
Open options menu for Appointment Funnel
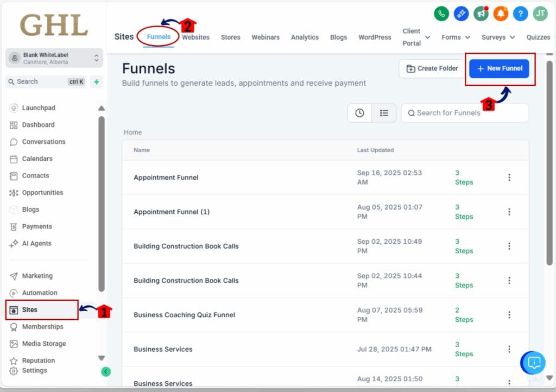pos(509,177)
